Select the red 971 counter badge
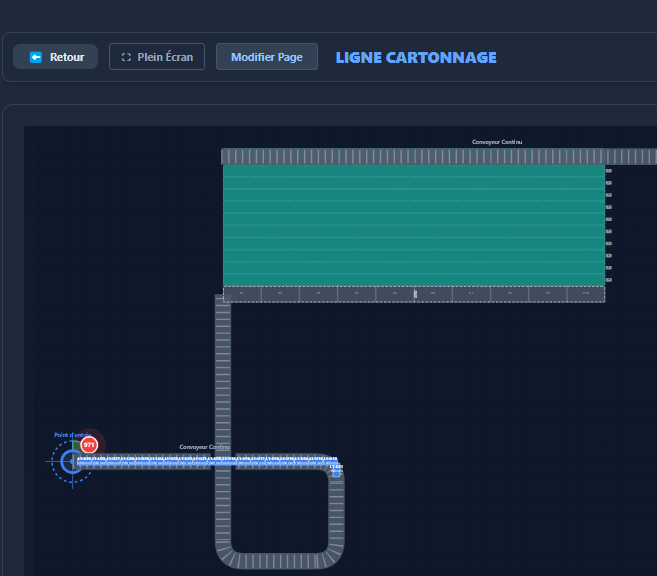 (89, 445)
